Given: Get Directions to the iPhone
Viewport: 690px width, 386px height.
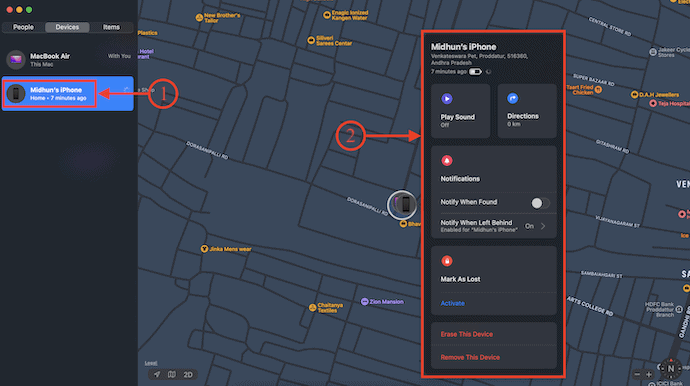Looking at the screenshot, I should click(527, 111).
